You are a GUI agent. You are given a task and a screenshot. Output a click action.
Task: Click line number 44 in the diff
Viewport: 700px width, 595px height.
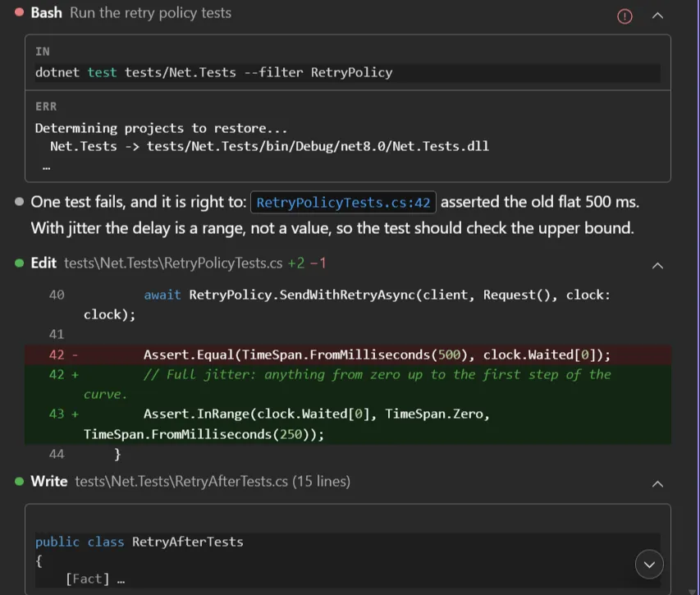[x=57, y=455]
